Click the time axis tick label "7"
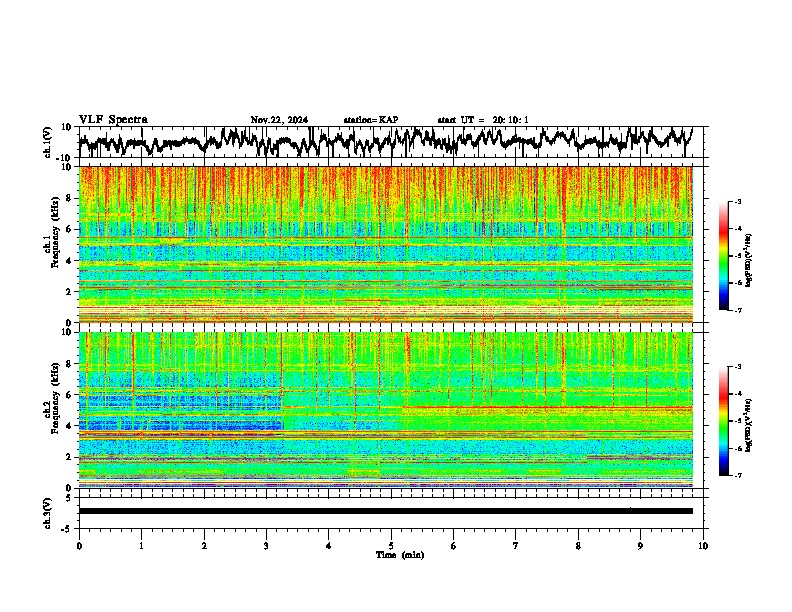The height and width of the screenshot is (612, 792). pyautogui.click(x=516, y=546)
